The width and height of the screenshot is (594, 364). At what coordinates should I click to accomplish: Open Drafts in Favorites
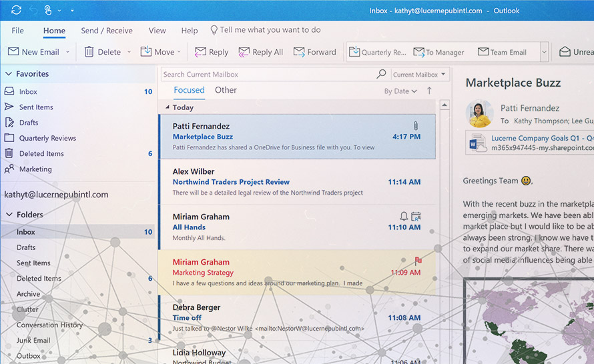pyautogui.click(x=77, y=123)
